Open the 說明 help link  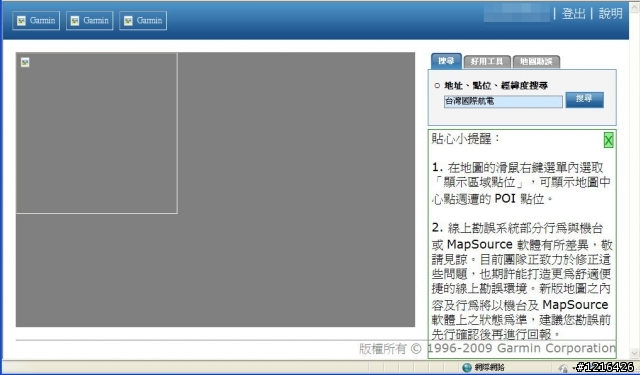pos(611,13)
